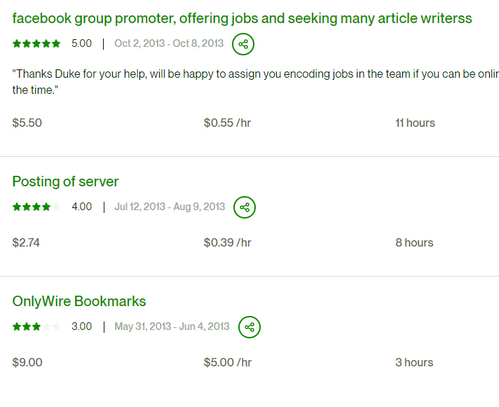This screenshot has height=407, width=499.
Task: Click the 5.00 rating score
Action: click(x=82, y=43)
